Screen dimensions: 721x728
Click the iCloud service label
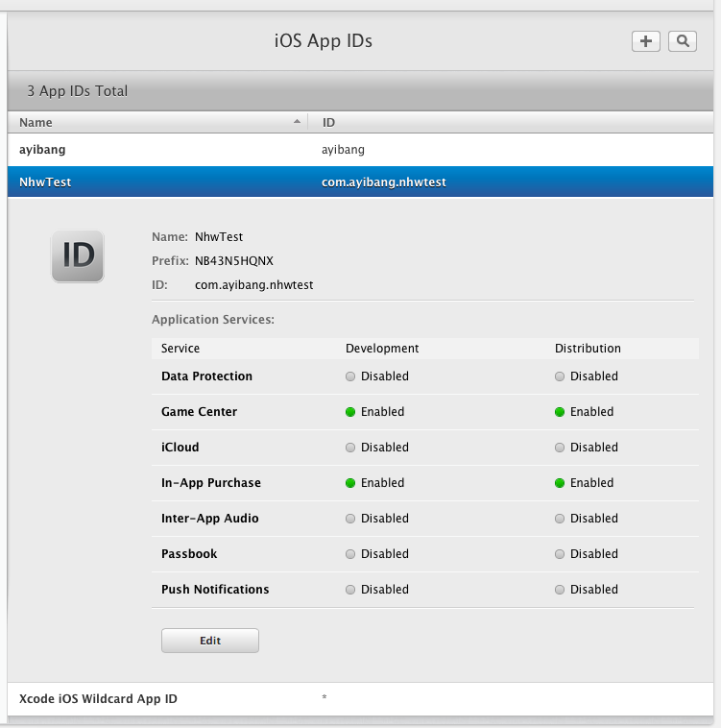(180, 448)
